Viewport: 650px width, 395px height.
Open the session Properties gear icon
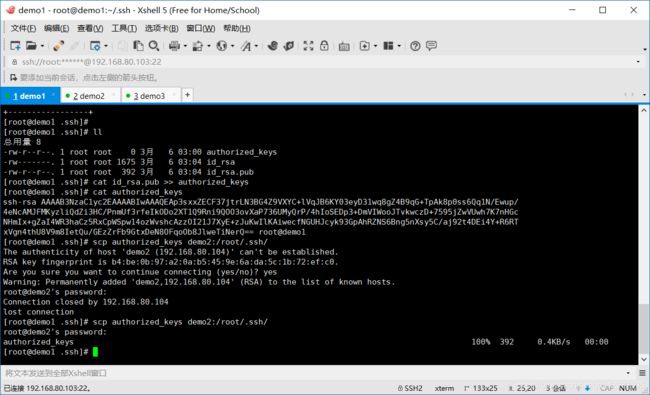[x=95, y=46]
